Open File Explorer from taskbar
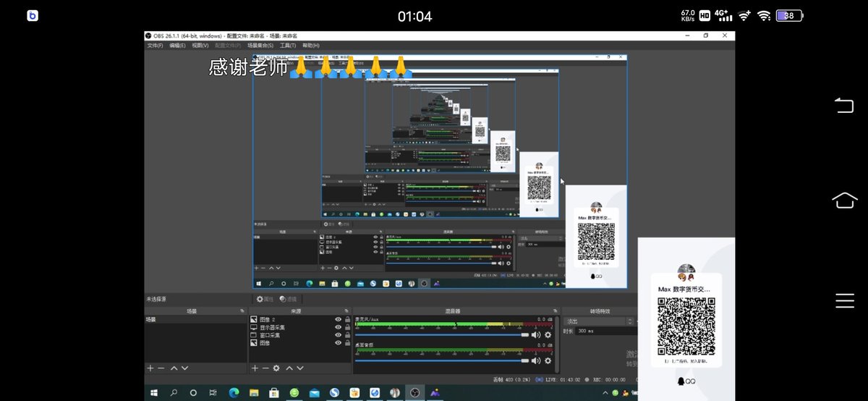Image resolution: width=868 pixels, height=401 pixels. (x=253, y=392)
